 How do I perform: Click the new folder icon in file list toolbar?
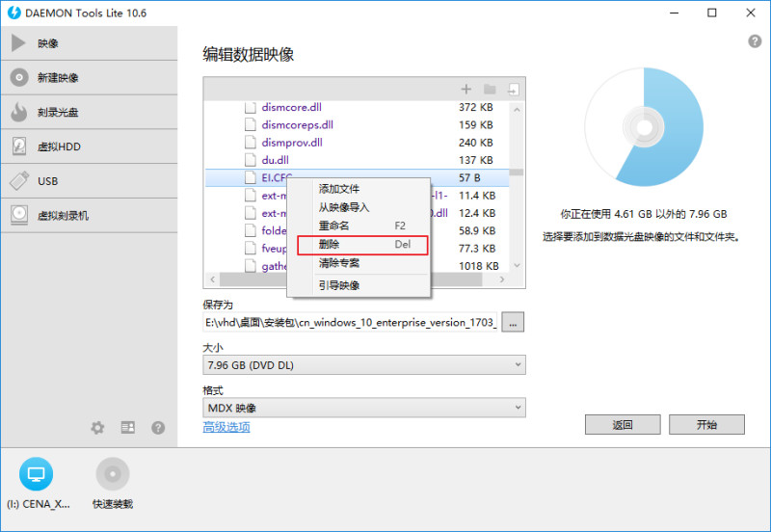[x=490, y=89]
